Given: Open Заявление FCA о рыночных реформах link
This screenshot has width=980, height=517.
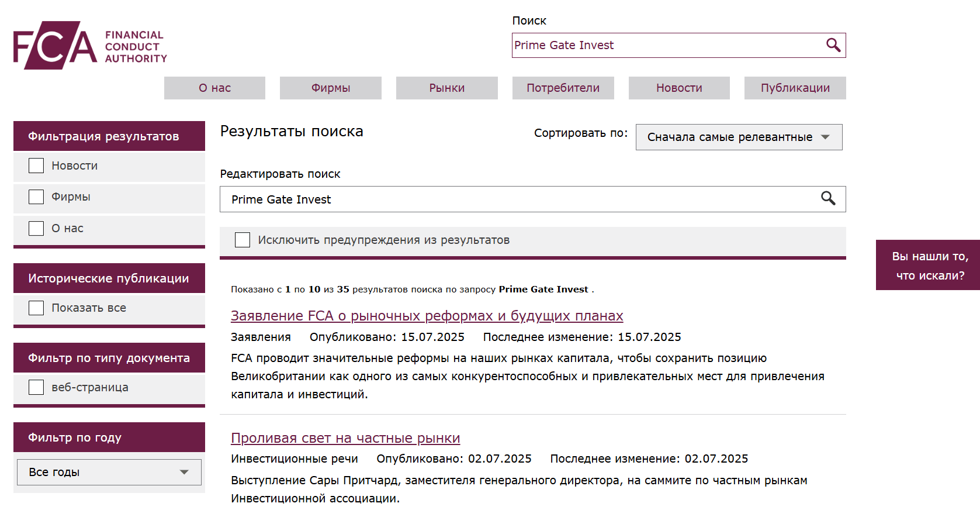Looking at the screenshot, I should pyautogui.click(x=427, y=316).
